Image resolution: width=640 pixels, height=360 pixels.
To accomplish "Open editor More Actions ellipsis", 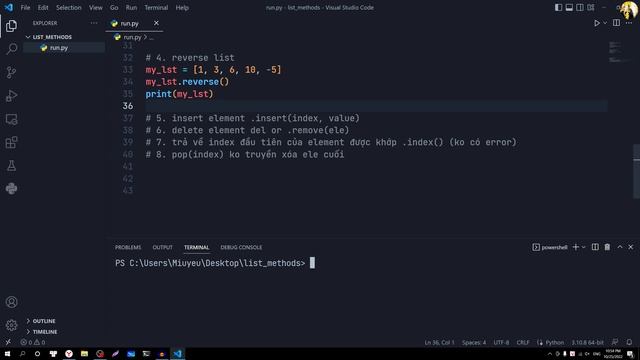I will click(629, 23).
